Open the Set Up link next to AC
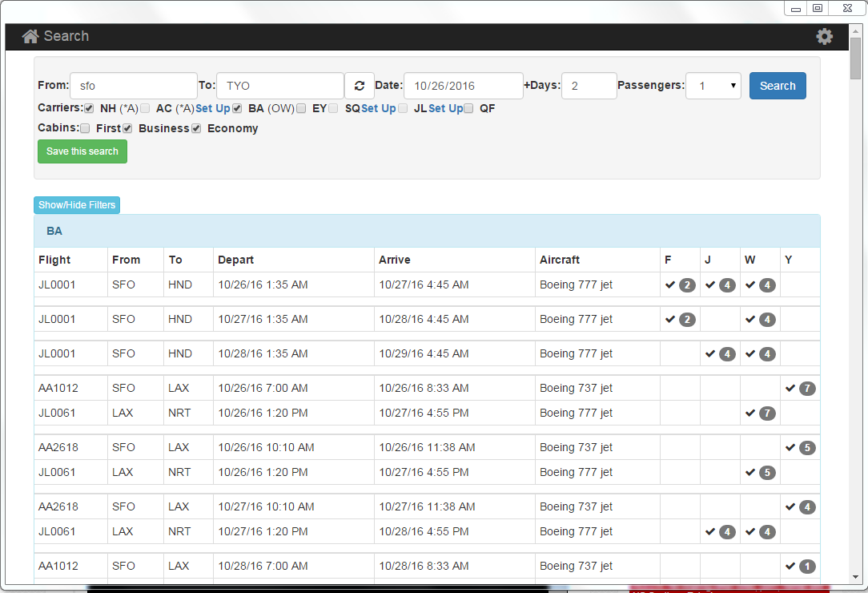Image resolution: width=868 pixels, height=593 pixels. pos(212,108)
